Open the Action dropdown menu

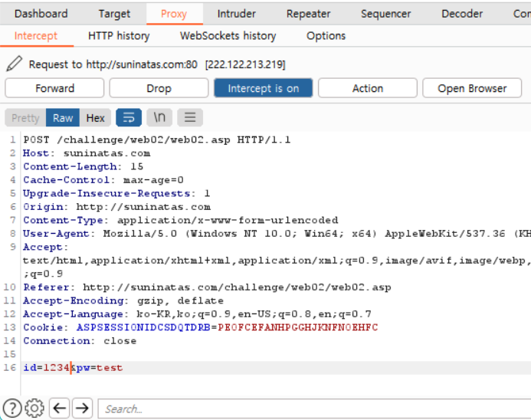pyautogui.click(x=368, y=88)
